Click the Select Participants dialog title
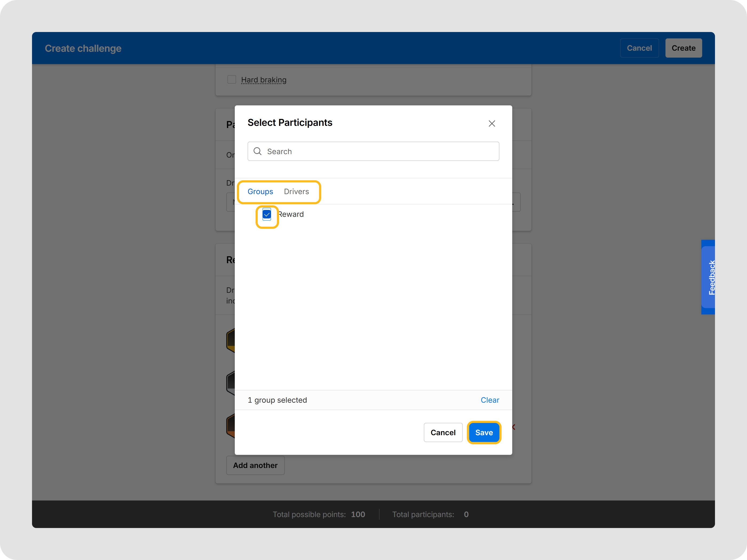Screen dimensions: 747x560 click(x=290, y=122)
